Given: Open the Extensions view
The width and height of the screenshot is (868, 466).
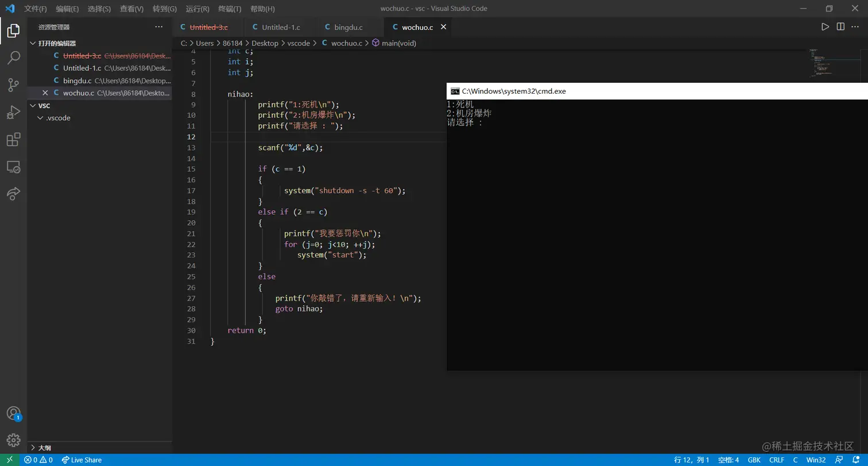Looking at the screenshot, I should 13,140.
